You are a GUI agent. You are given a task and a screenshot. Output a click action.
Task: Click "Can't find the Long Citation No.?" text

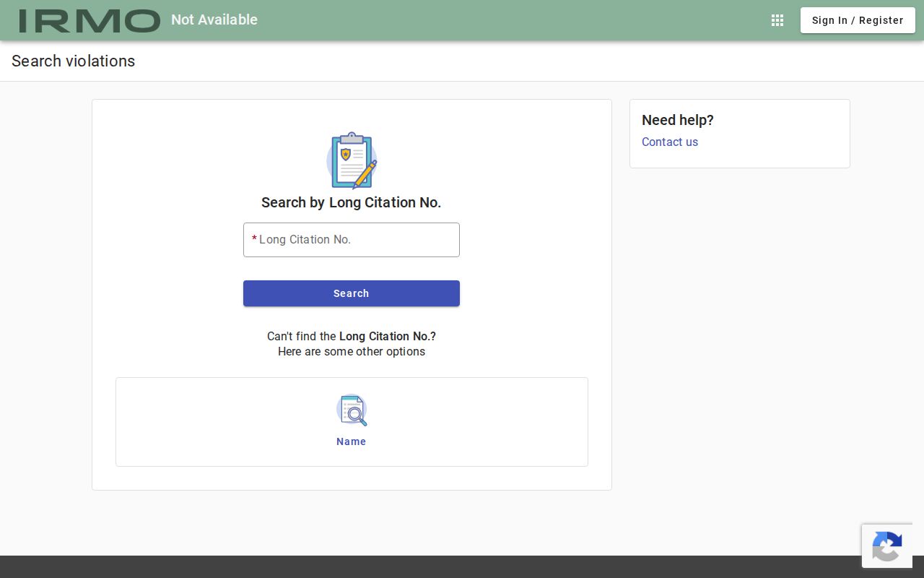point(352,336)
